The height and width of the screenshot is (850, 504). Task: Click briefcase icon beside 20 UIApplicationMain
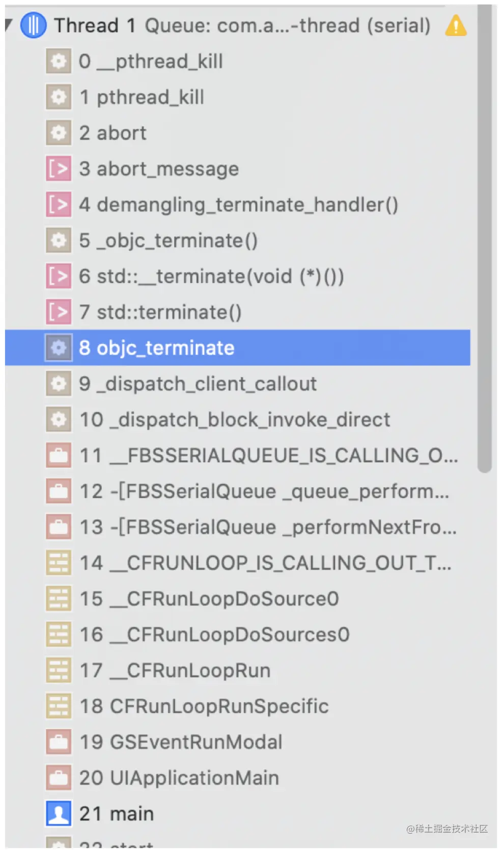click(59, 778)
